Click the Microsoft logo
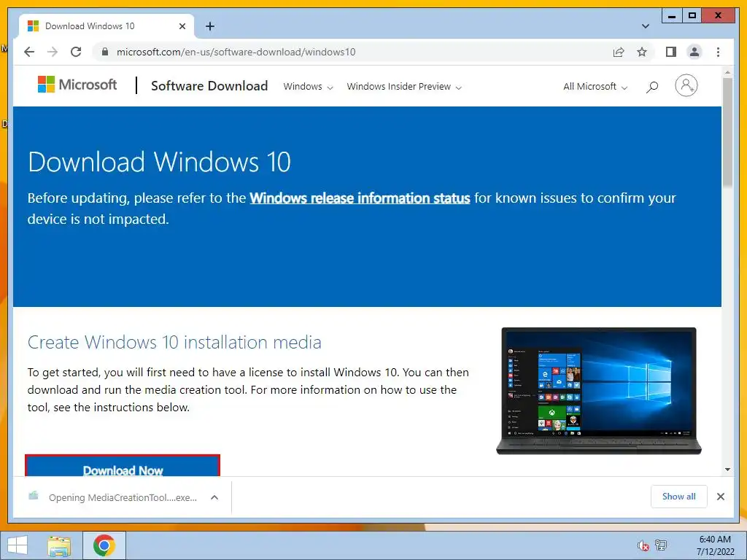This screenshot has height=560, width=747. coord(77,85)
